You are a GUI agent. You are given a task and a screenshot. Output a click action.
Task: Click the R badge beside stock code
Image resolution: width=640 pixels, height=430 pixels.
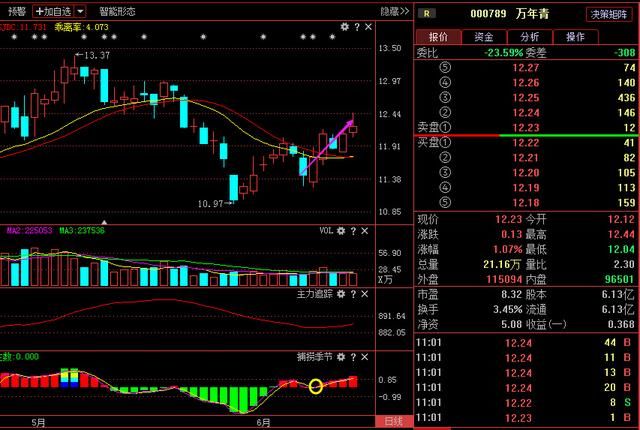pos(427,14)
